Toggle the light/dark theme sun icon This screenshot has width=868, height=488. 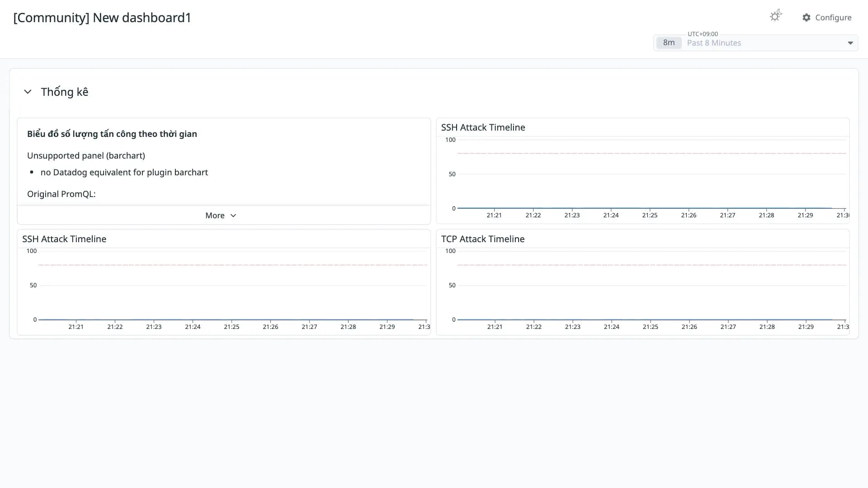[776, 16]
